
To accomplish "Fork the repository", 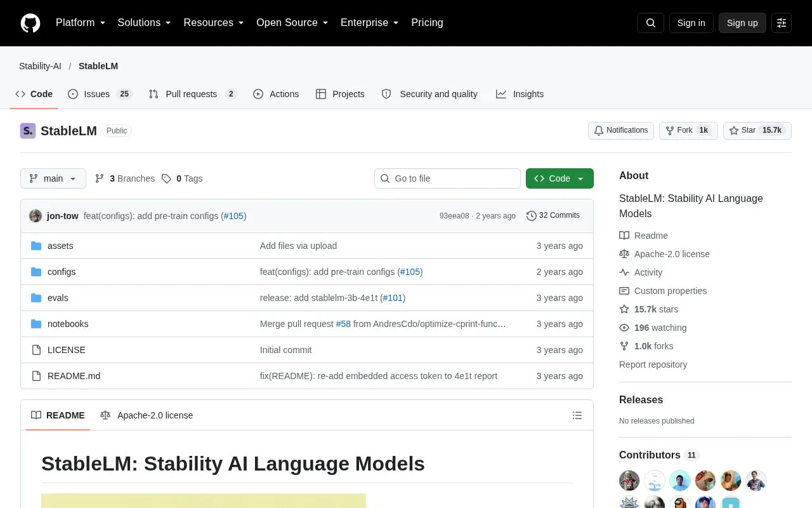I will click(688, 130).
